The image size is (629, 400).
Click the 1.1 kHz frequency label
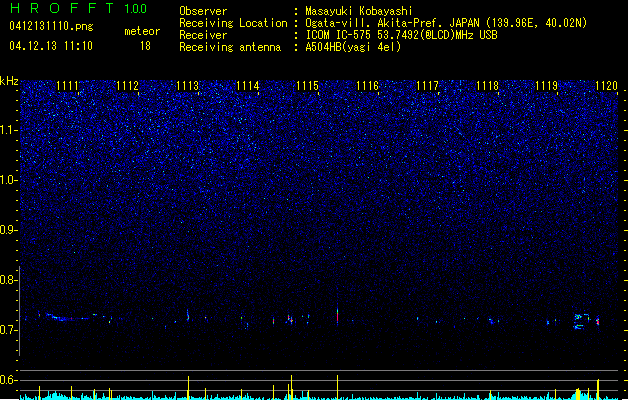[9, 130]
